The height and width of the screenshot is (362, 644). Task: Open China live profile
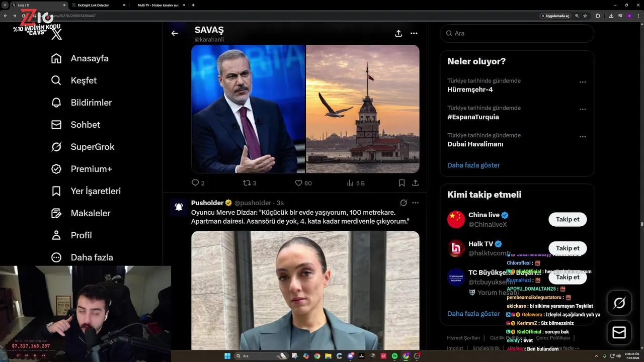(484, 215)
